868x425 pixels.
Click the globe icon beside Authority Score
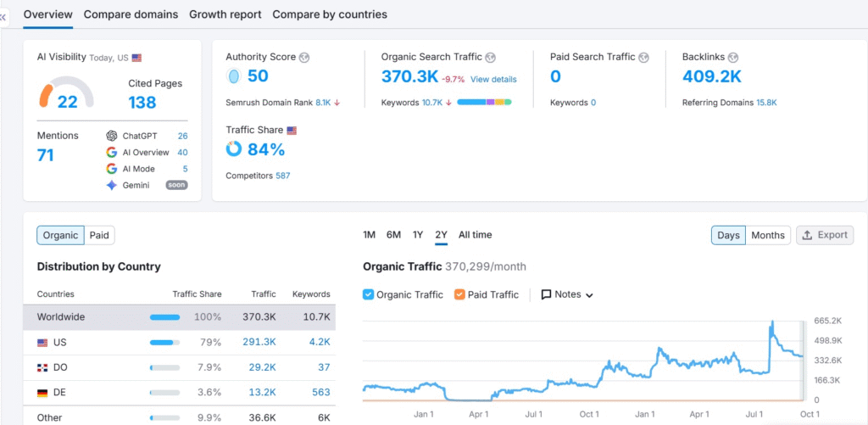tap(304, 58)
